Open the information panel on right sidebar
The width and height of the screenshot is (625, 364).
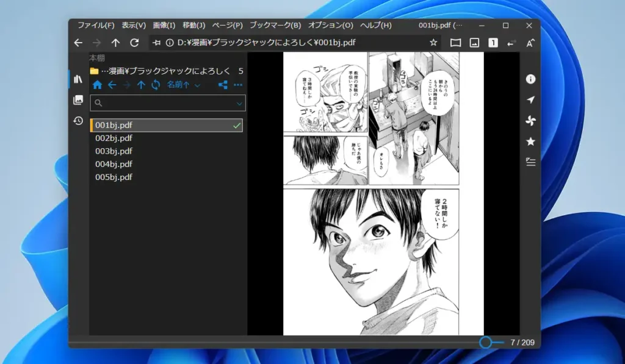(x=530, y=79)
